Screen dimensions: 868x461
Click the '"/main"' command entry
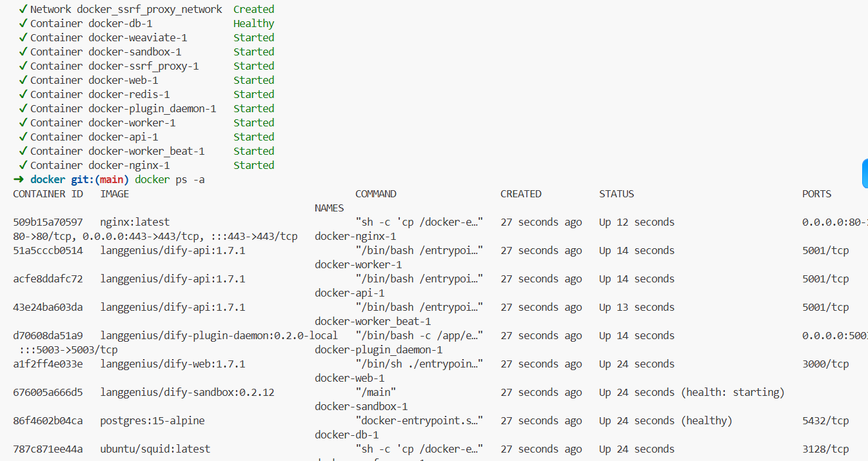375,393
